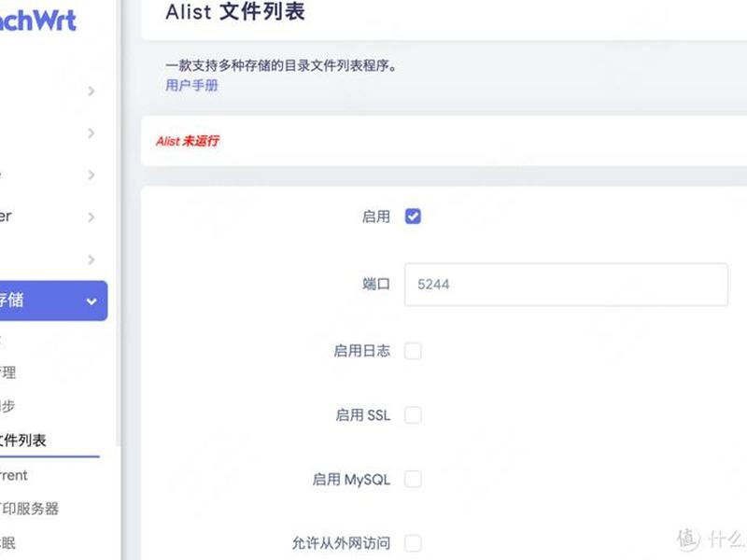
Task: Collapse the highlighted 存储 sidebar menu
Action: pyautogui.click(x=52, y=301)
